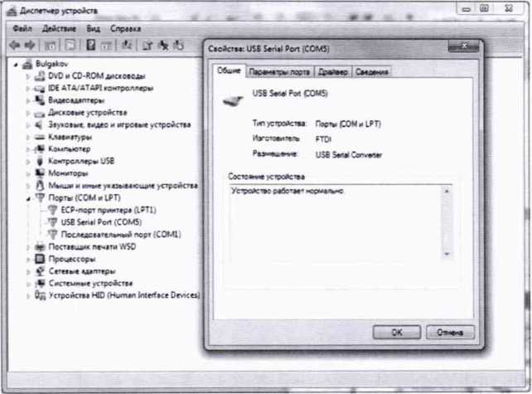Switch to the Параметры порта tab
This screenshot has height=394, width=532.
click(x=280, y=72)
